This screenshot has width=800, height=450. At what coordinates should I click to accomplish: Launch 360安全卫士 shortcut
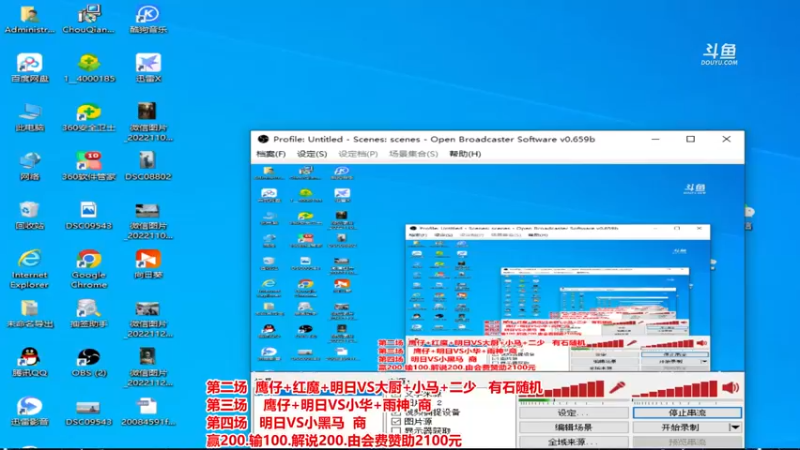(89, 117)
